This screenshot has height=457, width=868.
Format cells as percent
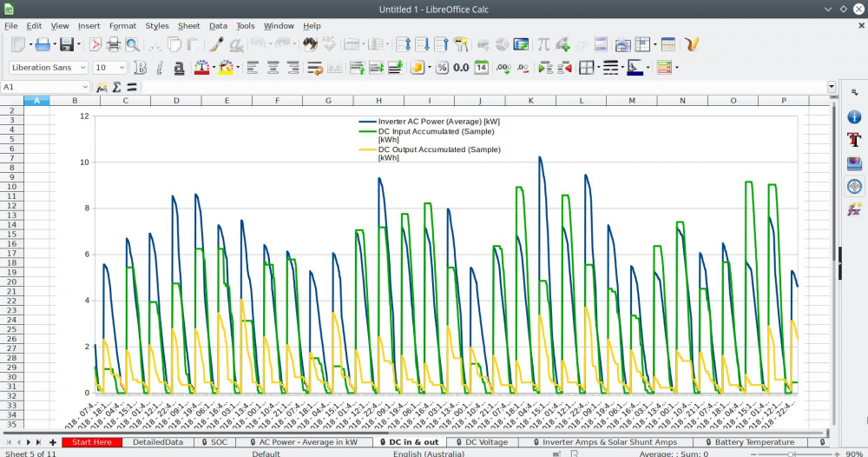click(x=442, y=67)
